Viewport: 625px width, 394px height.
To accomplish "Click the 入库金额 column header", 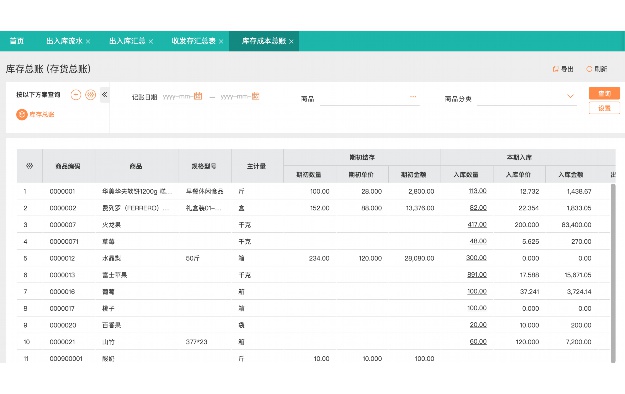I will (571, 175).
